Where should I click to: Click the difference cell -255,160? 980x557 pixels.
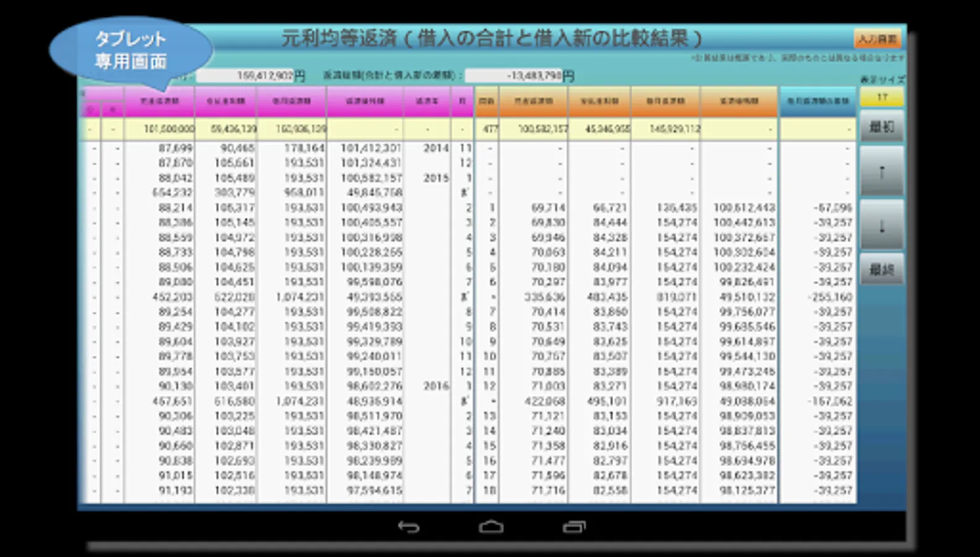pos(830,297)
